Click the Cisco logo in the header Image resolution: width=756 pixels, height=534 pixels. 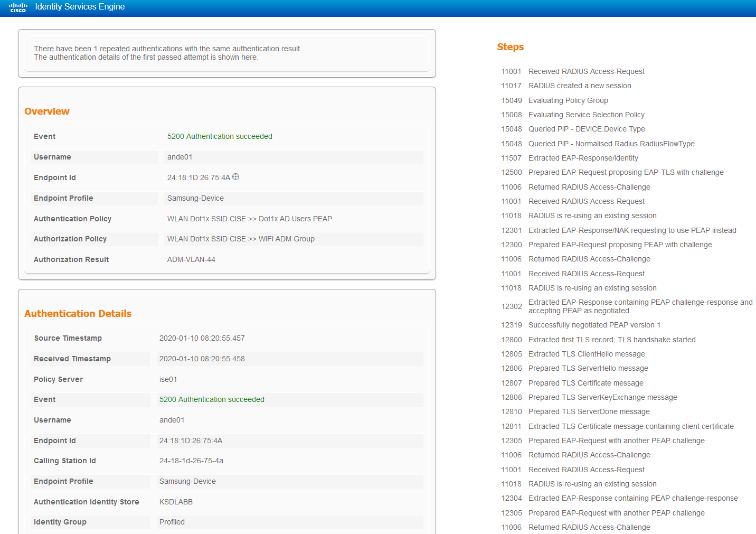pos(17,7)
